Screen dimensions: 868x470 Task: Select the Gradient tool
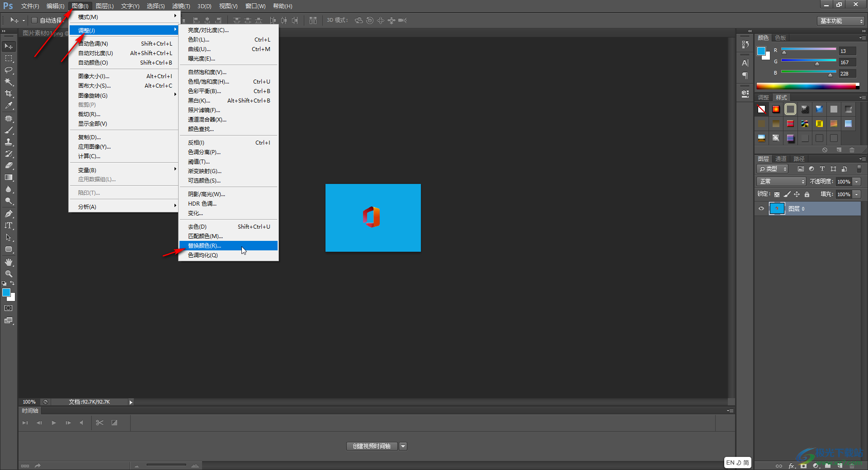[x=9, y=177]
